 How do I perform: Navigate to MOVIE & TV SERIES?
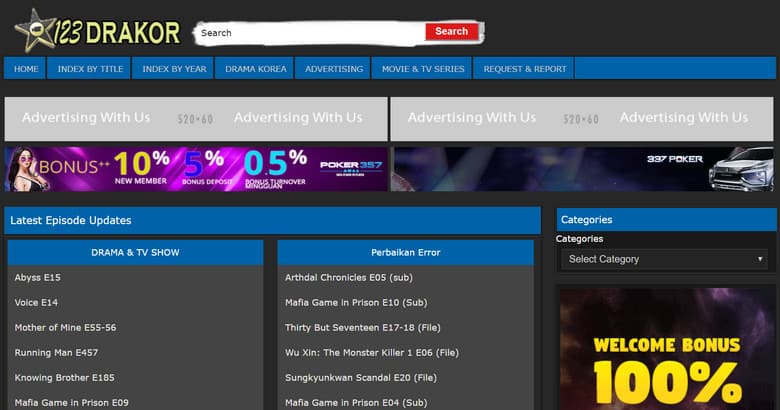pos(423,69)
